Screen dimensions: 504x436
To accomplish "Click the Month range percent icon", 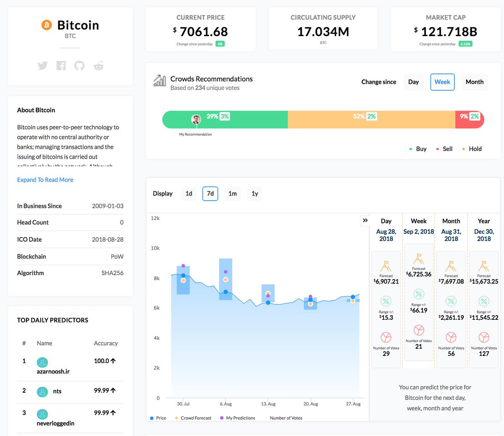I will [451, 301].
